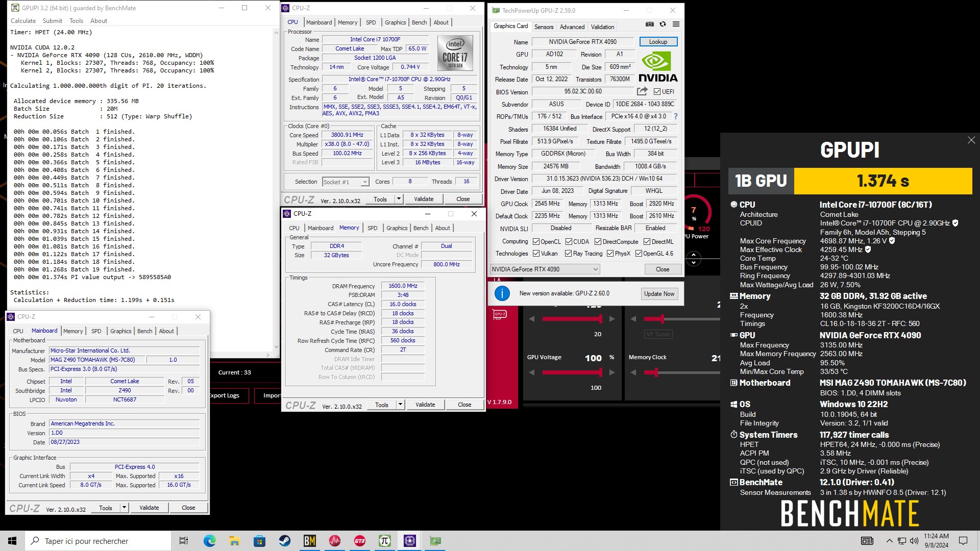Open Steam from the taskbar

point(284,541)
